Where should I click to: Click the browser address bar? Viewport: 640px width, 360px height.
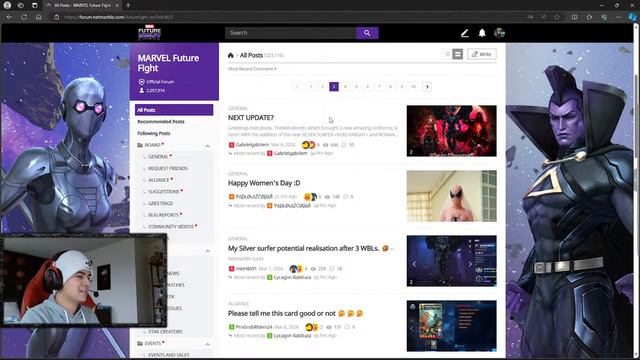coord(286,17)
